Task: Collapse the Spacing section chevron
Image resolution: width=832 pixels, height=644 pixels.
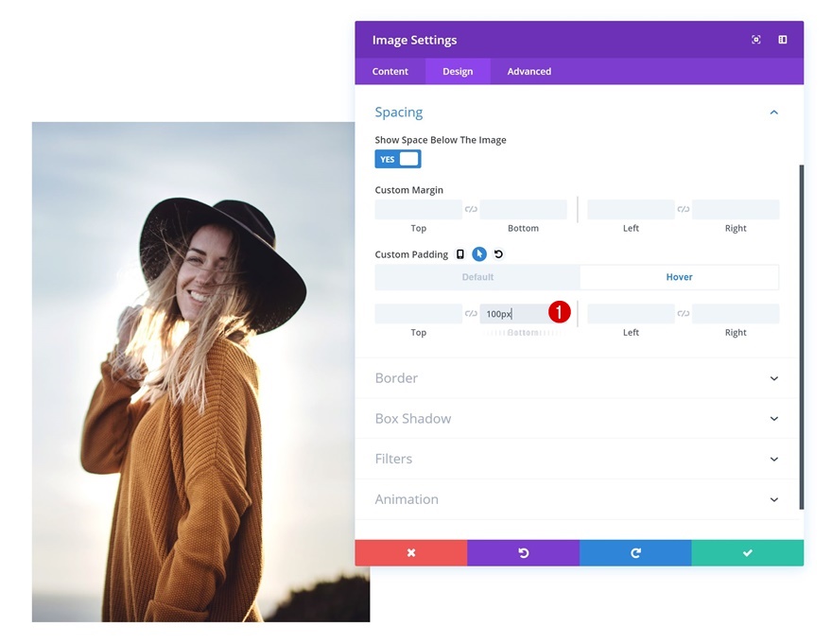Action: click(774, 113)
